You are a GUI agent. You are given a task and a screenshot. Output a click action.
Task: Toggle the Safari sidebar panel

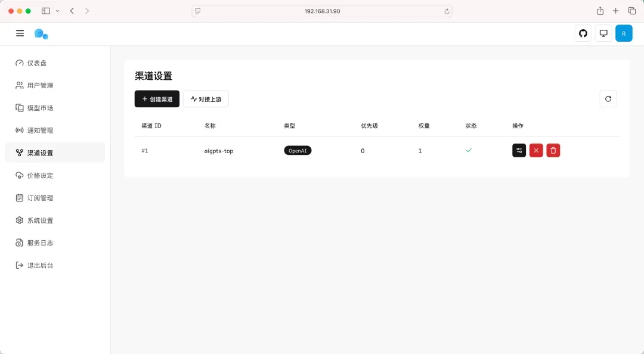click(46, 11)
